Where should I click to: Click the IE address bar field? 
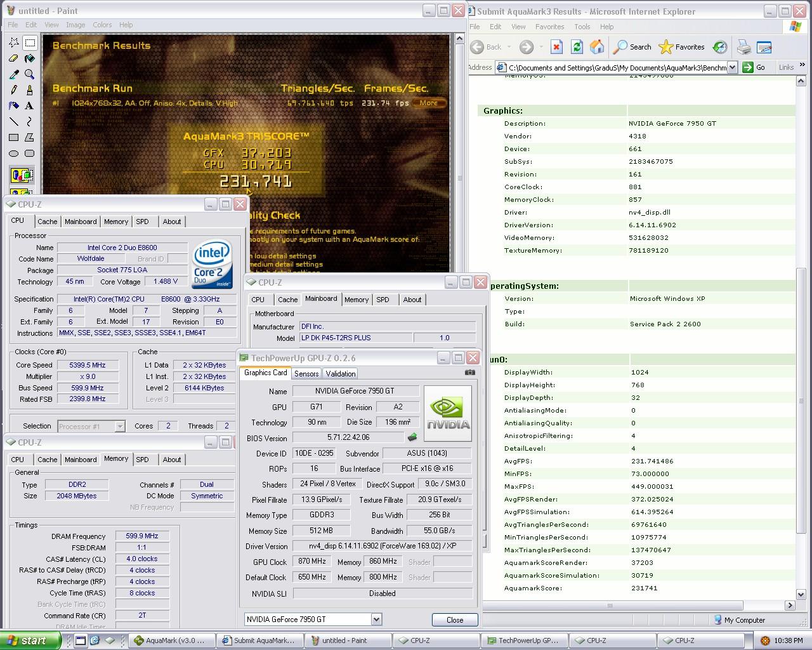617,67
